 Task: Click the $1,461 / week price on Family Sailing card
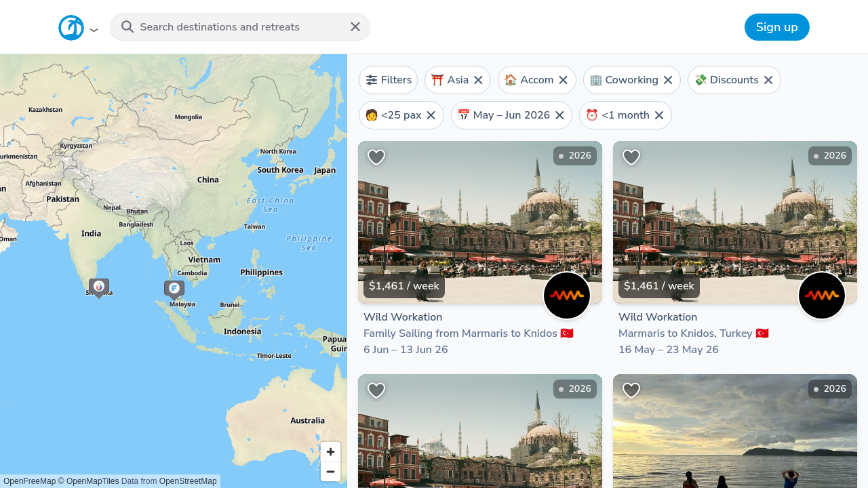point(404,286)
